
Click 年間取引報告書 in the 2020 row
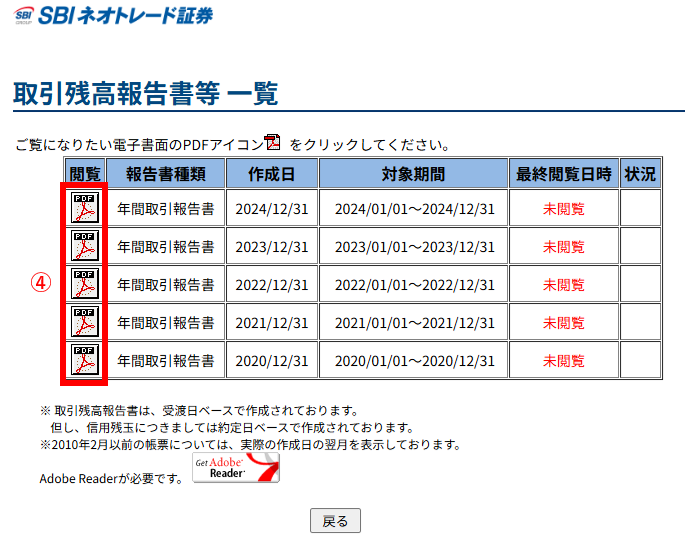pyautogui.click(x=165, y=361)
